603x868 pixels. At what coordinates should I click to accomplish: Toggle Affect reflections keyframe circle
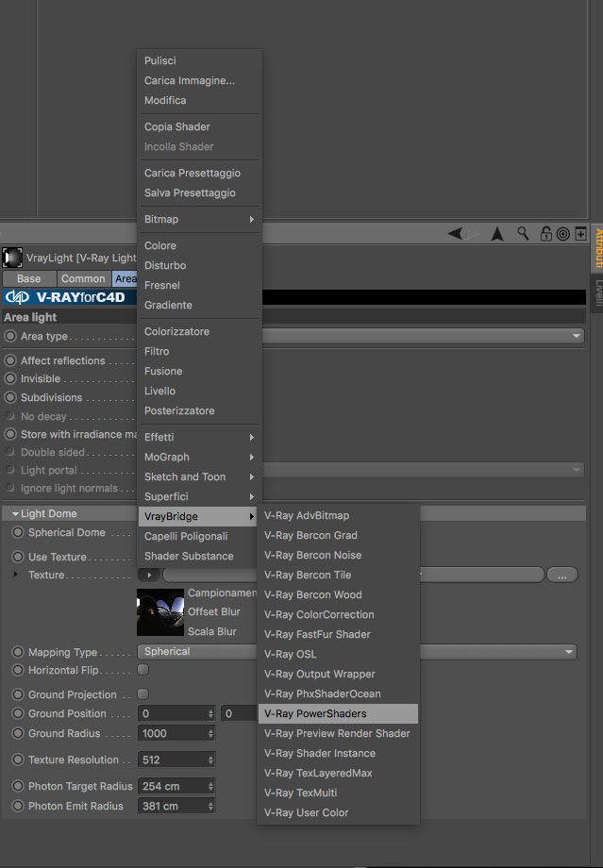10,360
